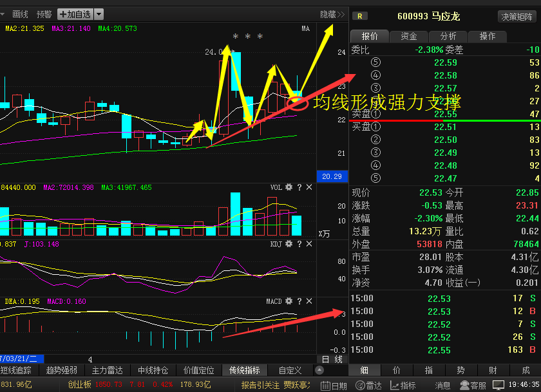Click the MACD indicator name label
Viewport: 541px width, 392px height.
tap(274, 301)
